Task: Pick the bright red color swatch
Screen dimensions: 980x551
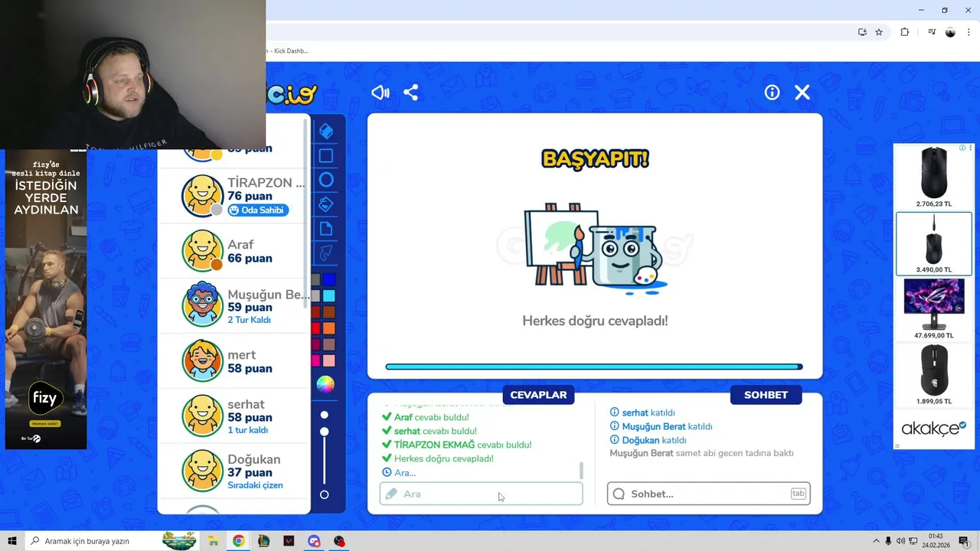Action: click(x=315, y=328)
